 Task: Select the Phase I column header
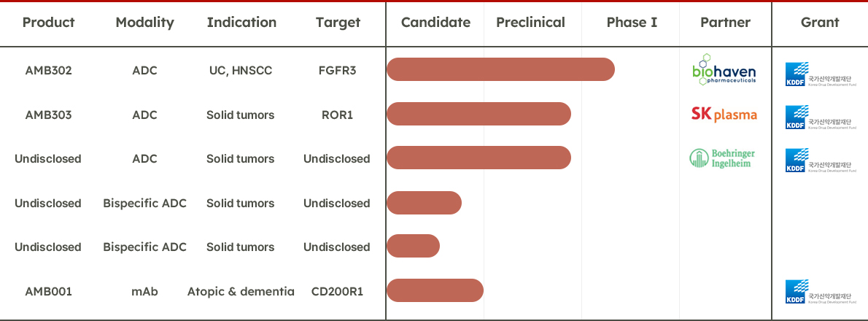(x=632, y=23)
